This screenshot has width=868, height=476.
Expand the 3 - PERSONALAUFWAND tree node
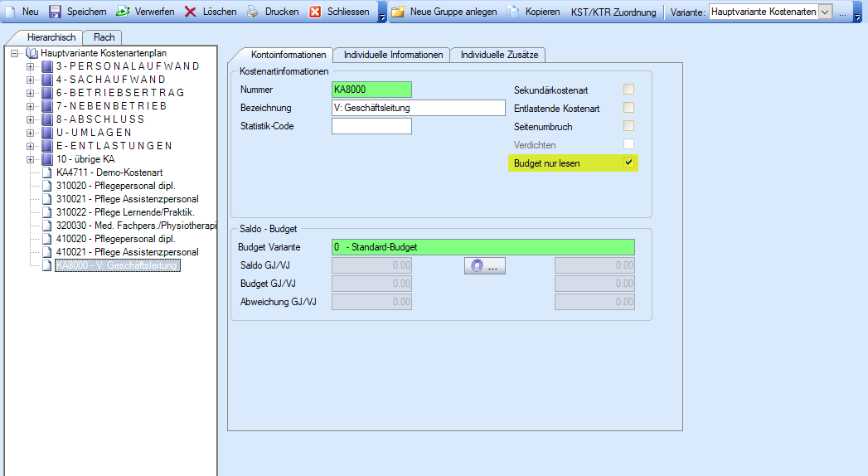tap(31, 66)
